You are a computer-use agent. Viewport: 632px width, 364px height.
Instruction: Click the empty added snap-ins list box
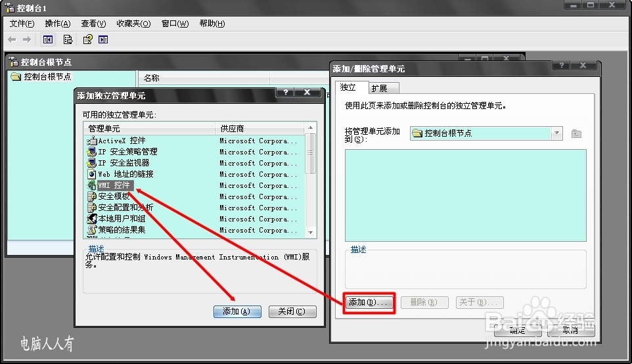tap(466, 196)
